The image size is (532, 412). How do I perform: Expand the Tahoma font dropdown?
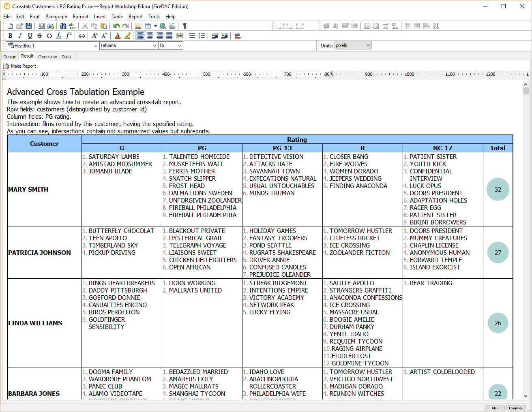pyautogui.click(x=154, y=46)
